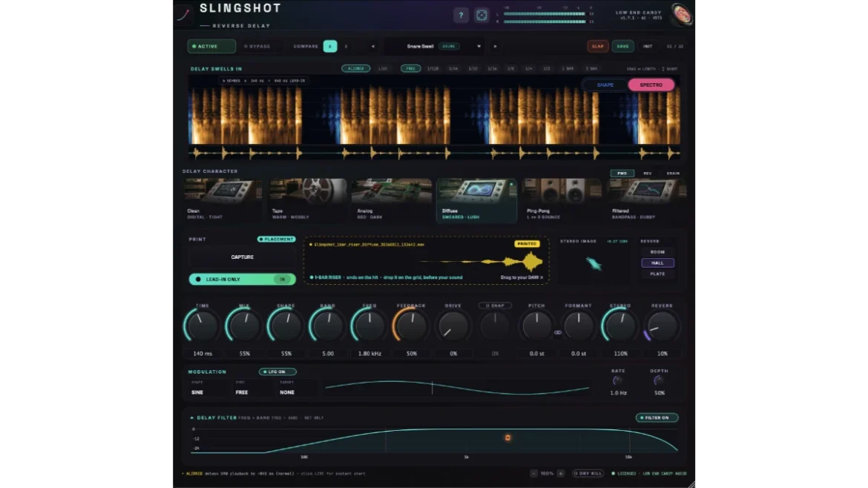Select the 1 BAR time division
Screen dimensions: 868x488
point(568,69)
